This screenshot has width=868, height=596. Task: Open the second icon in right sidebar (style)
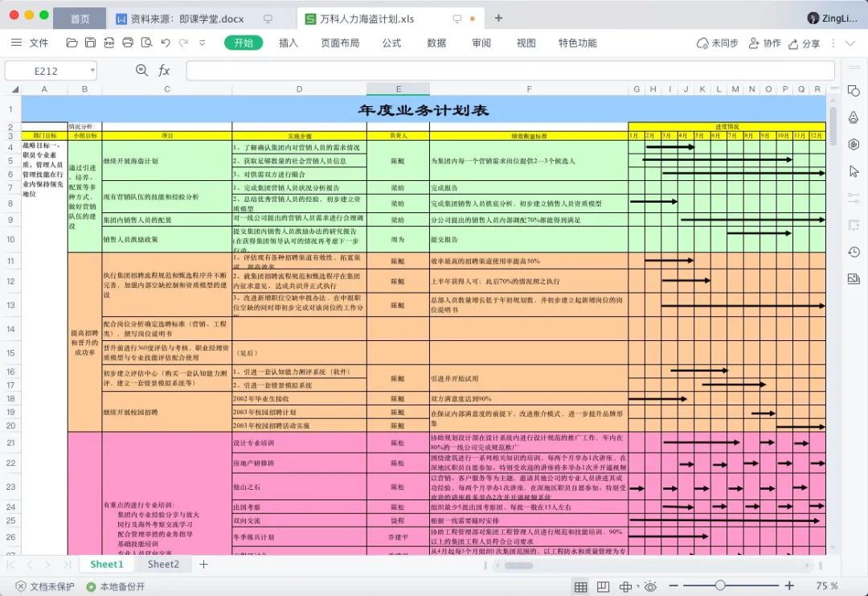(x=854, y=117)
